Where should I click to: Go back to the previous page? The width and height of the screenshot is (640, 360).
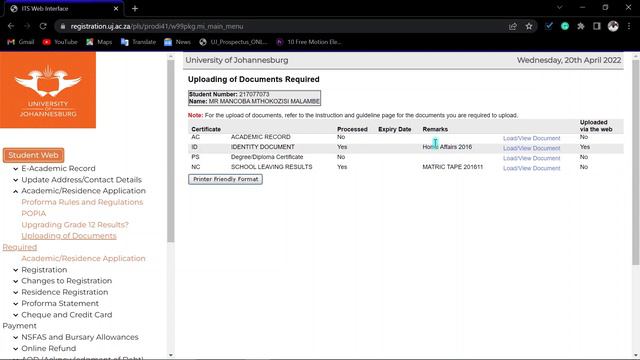pos(11,26)
